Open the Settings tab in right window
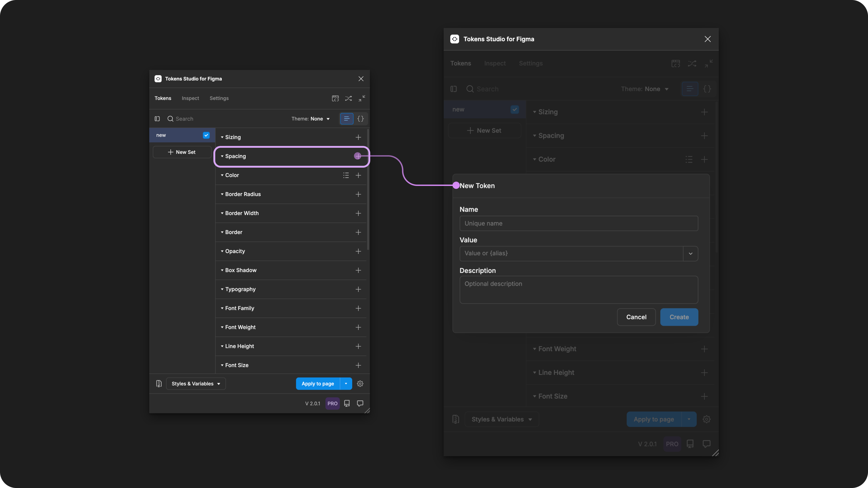 click(x=531, y=63)
